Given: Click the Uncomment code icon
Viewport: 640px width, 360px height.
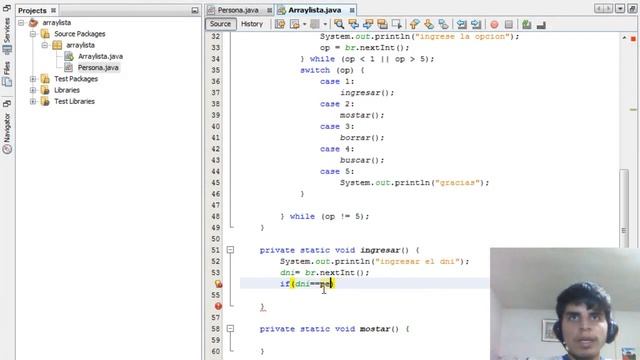Looking at the screenshot, I should pyautogui.click(x=541, y=24).
